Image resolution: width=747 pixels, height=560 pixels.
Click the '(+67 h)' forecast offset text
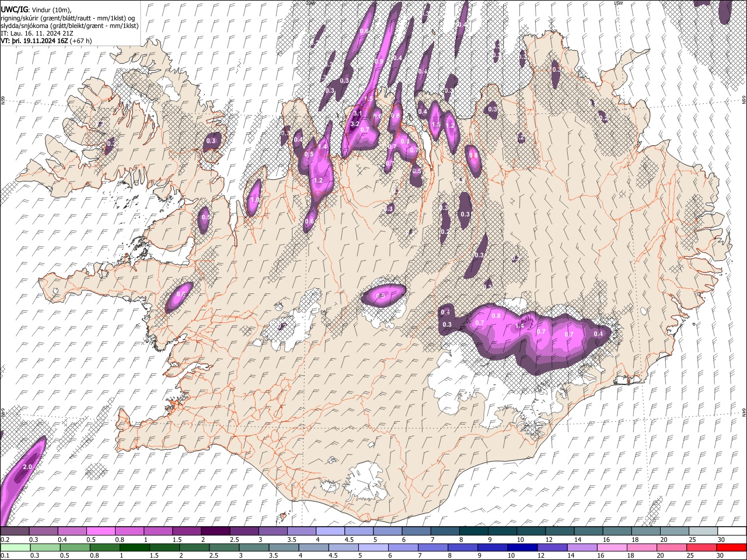click(81, 41)
